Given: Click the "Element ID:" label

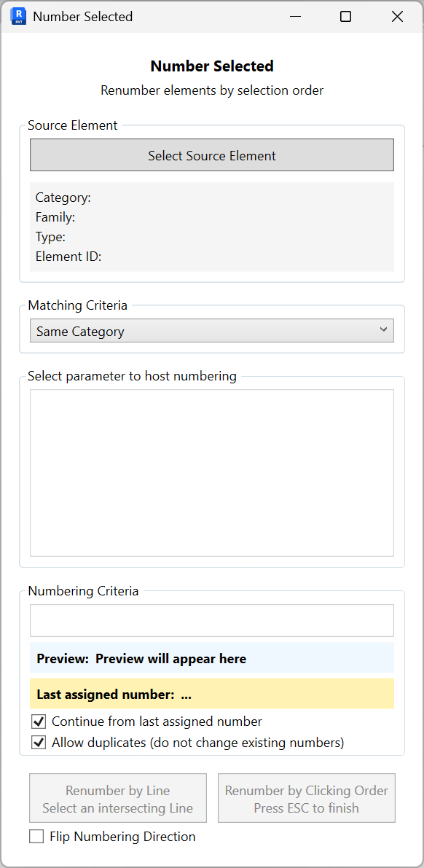Looking at the screenshot, I should tap(66, 256).
